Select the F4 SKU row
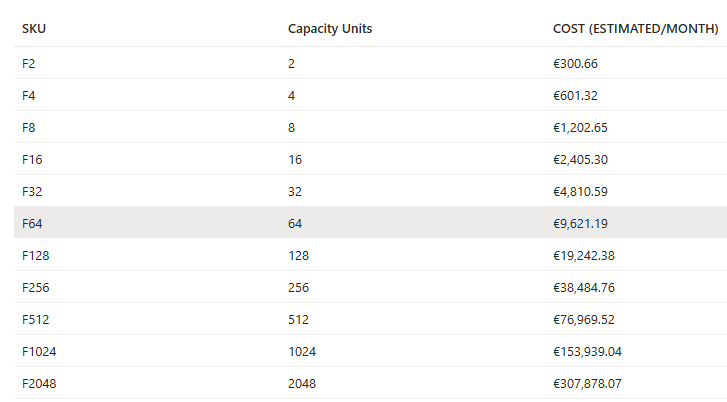Viewport: 727px width, 402px height. click(28, 95)
